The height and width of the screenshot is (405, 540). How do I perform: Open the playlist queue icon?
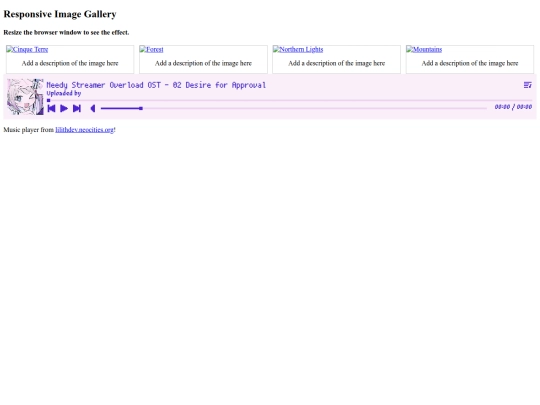(527, 85)
